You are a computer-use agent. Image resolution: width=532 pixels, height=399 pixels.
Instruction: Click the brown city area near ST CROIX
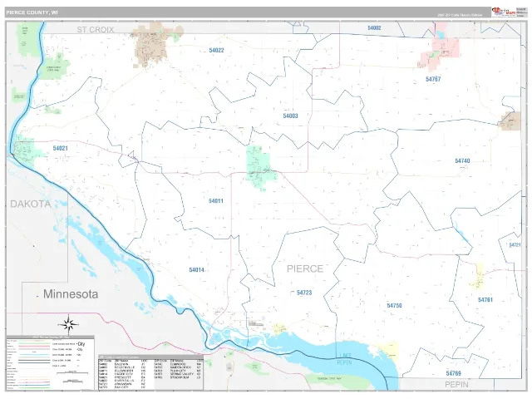point(151,46)
